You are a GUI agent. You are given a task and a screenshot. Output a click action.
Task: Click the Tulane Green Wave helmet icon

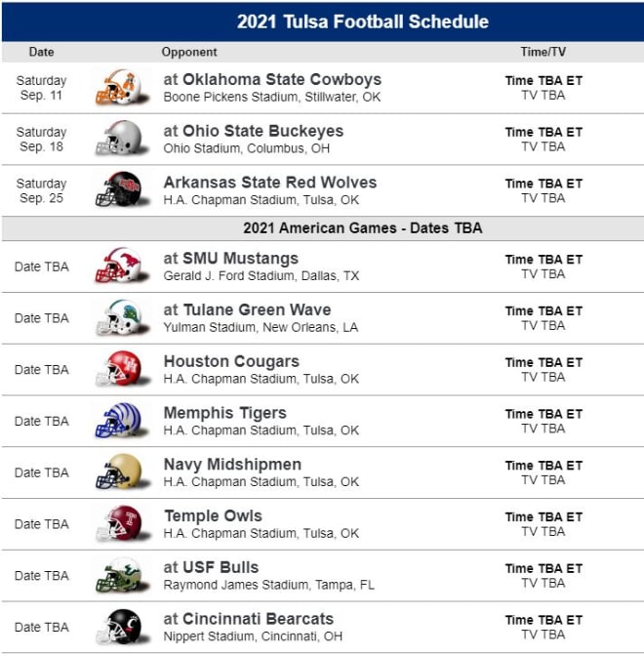point(122,317)
